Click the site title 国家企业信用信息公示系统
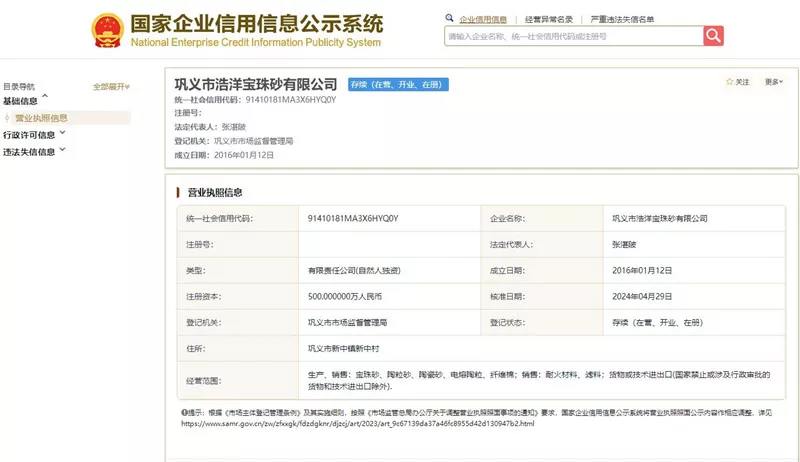 [256, 24]
